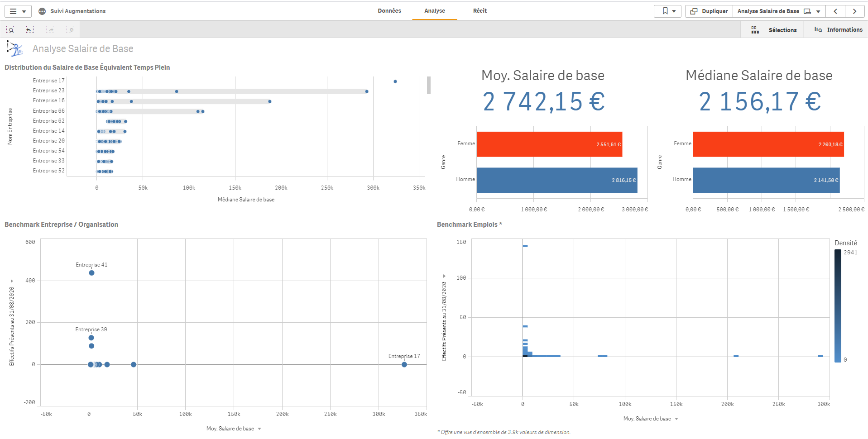This screenshot has width=868, height=439.
Task: Select the Entreprise 17 point in benchmark scatter
Action: point(404,364)
